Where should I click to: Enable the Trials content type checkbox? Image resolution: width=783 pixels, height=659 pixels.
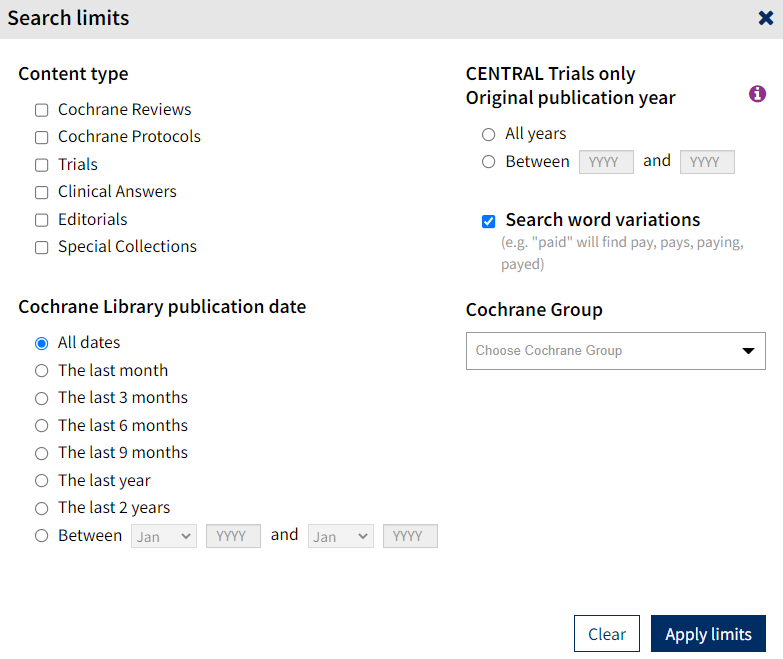coord(41,165)
